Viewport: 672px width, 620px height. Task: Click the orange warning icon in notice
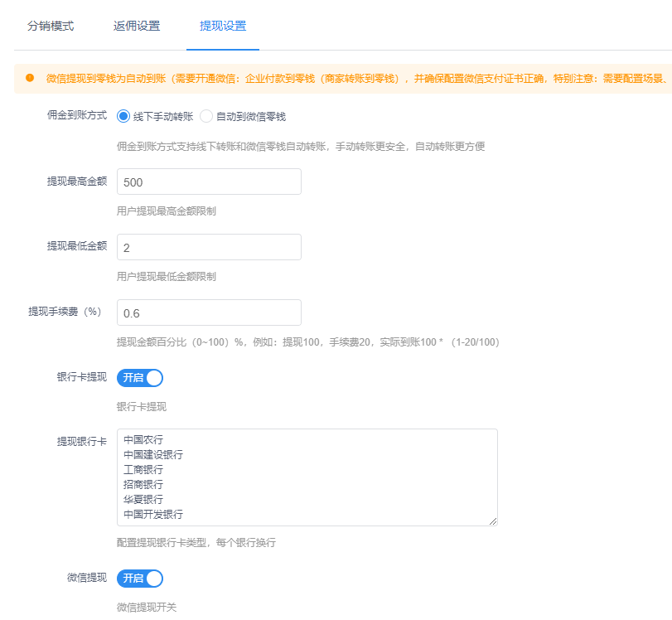(x=30, y=78)
